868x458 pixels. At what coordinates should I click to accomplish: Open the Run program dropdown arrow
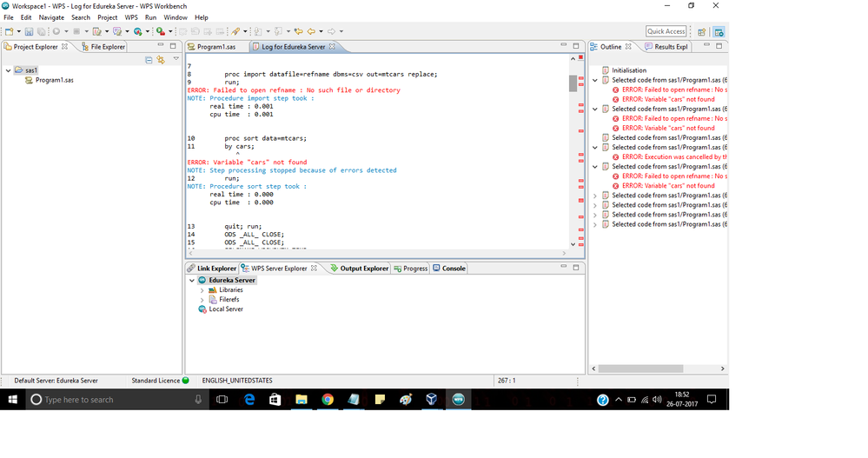coord(66,31)
